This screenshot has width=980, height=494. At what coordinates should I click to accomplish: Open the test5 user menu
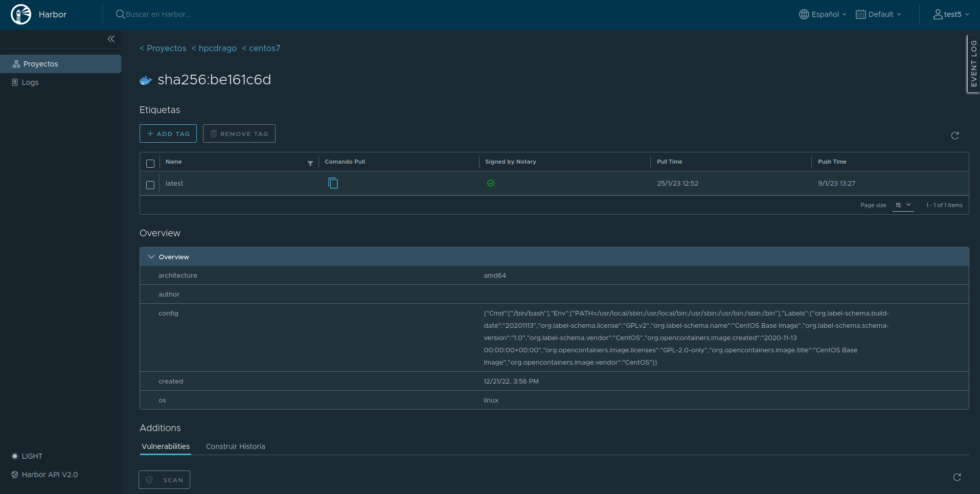(951, 14)
